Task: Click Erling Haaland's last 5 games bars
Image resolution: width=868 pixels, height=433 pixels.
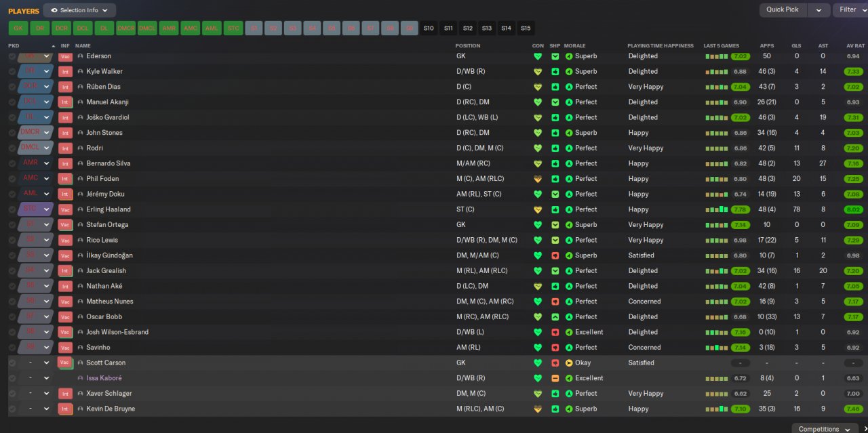Action: click(717, 209)
